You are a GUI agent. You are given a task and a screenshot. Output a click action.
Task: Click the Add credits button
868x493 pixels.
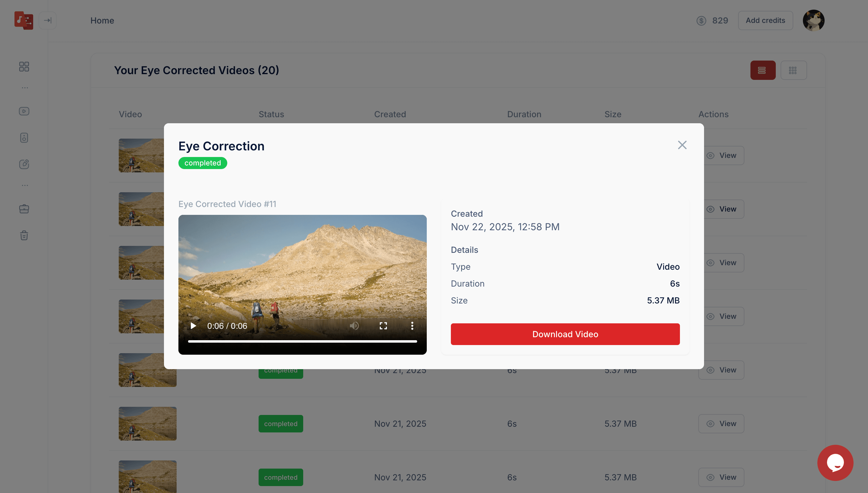coord(765,20)
